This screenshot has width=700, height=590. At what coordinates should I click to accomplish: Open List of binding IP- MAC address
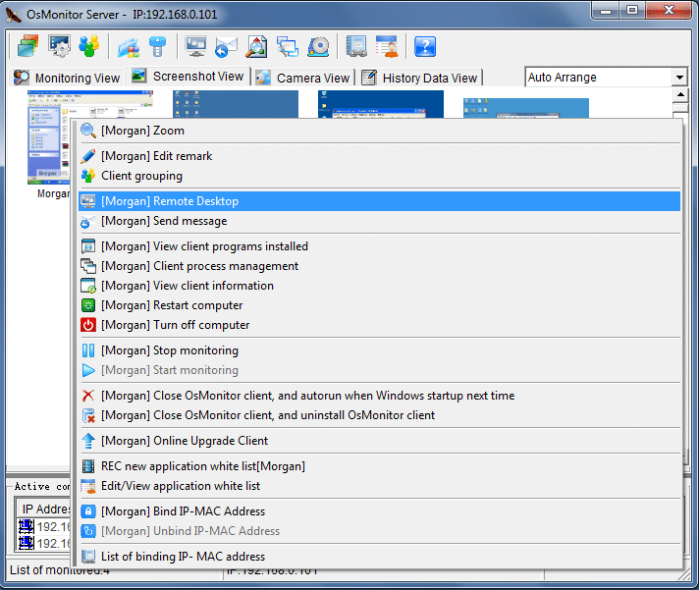[x=380, y=556]
